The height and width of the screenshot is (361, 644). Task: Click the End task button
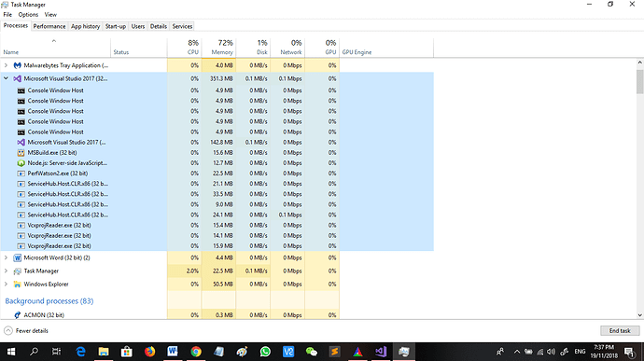(x=620, y=330)
